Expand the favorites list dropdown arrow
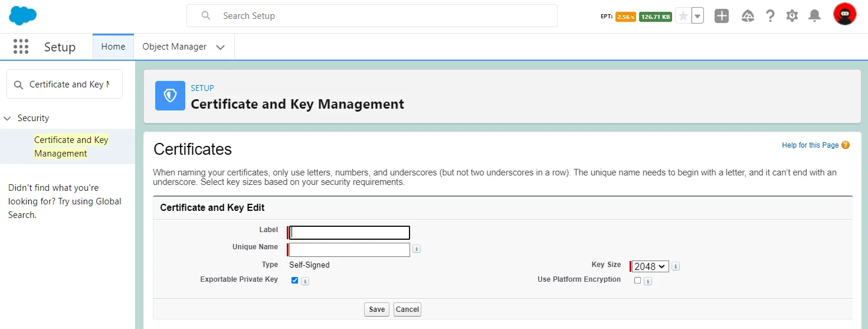Viewport: 868px width, 329px height. (x=697, y=16)
